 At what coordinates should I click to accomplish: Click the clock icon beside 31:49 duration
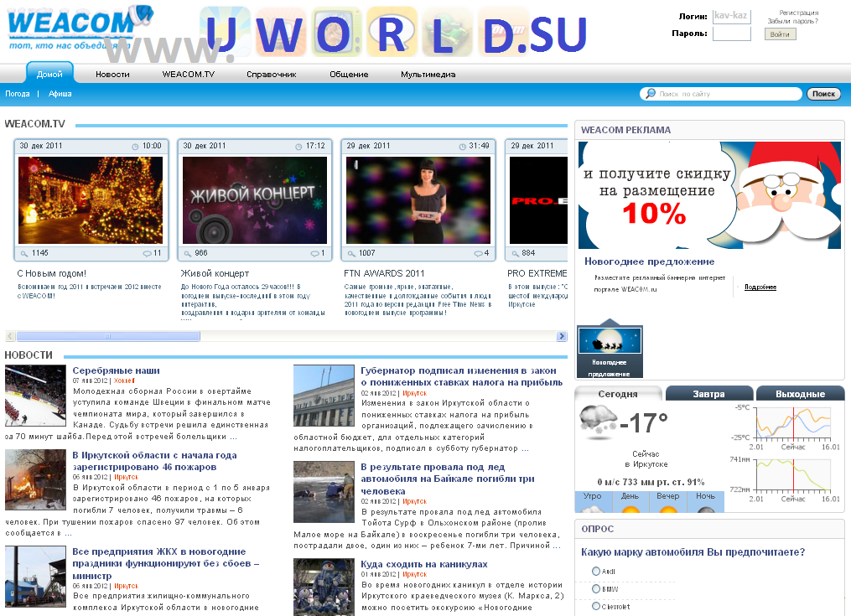[463, 147]
